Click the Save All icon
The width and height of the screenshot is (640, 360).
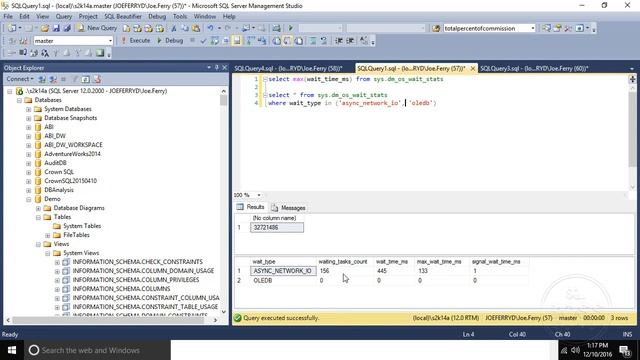(67, 28)
